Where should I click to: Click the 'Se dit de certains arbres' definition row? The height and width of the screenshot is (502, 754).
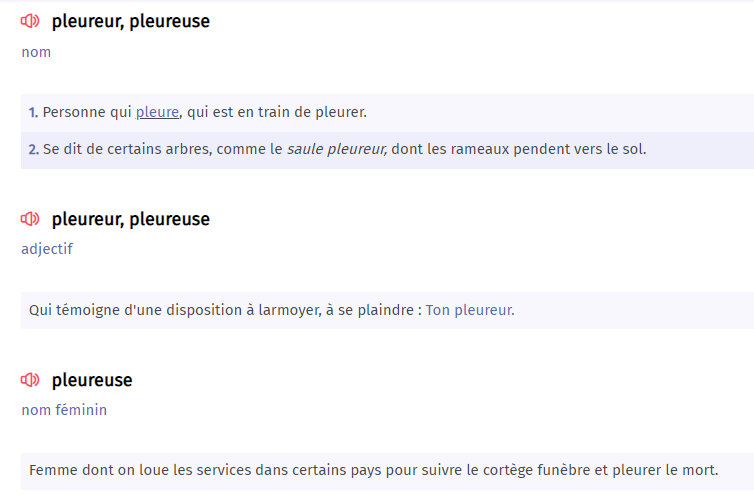[x=387, y=150]
